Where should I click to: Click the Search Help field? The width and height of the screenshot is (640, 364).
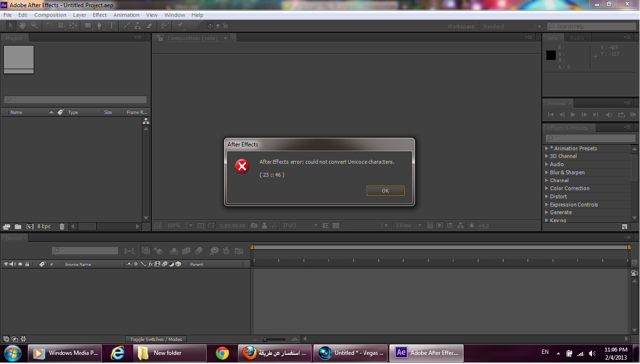point(591,26)
